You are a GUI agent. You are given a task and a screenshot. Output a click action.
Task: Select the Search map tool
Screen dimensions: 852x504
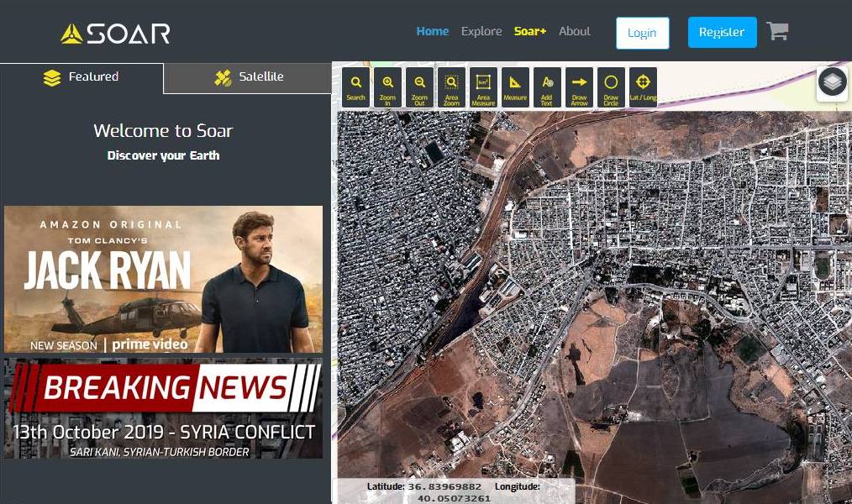(x=356, y=87)
